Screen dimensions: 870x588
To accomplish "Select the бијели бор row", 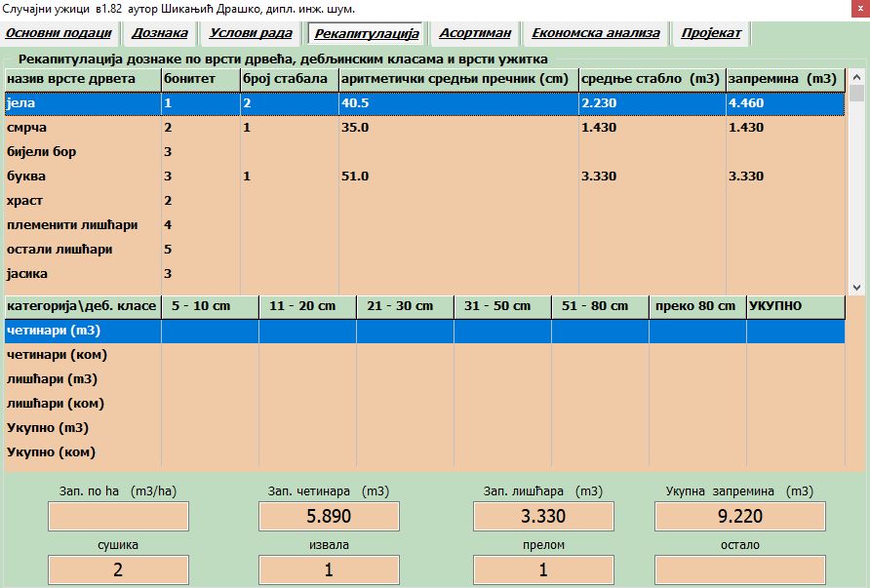I will tap(425, 152).
